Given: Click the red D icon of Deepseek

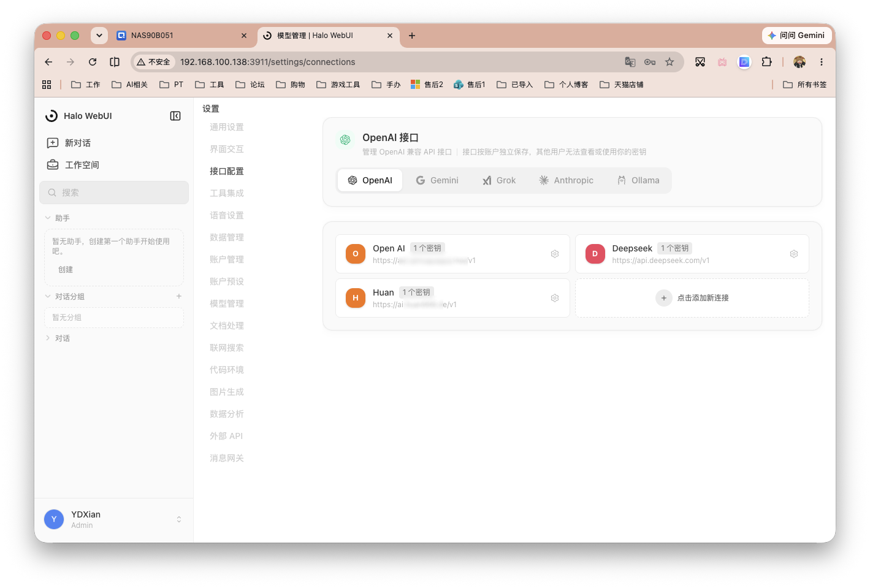Looking at the screenshot, I should click(x=595, y=254).
